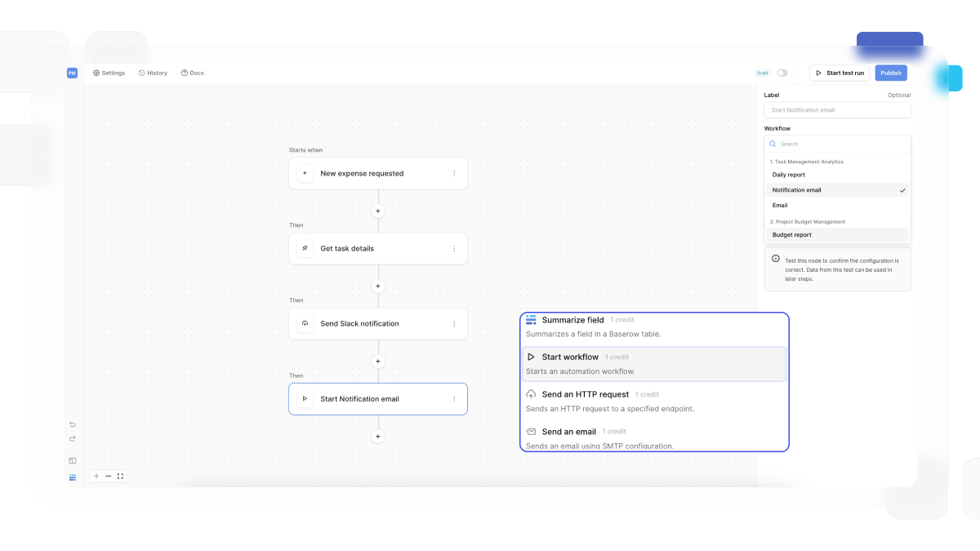This screenshot has height=551, width=980.
Task: Click the search magnifier icon
Action: [x=773, y=144]
